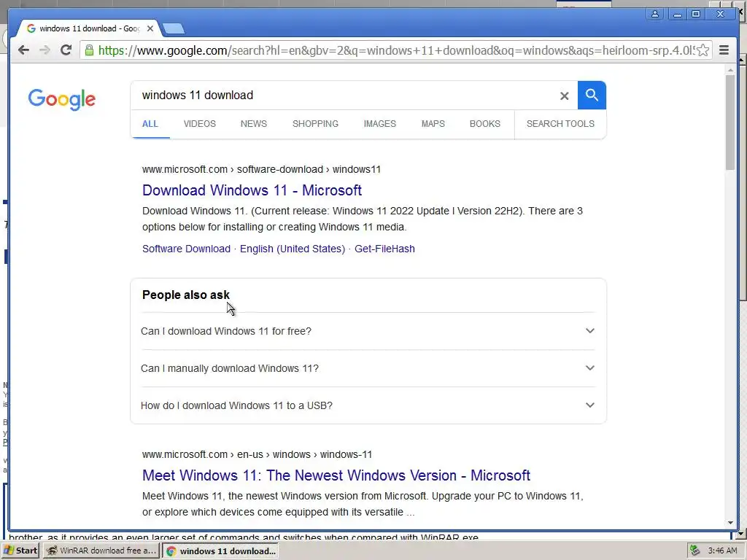Click the 'www.microsoft.com › en-us › windows › windows-11' breadcrumb
The image size is (747, 560).
coord(258,455)
